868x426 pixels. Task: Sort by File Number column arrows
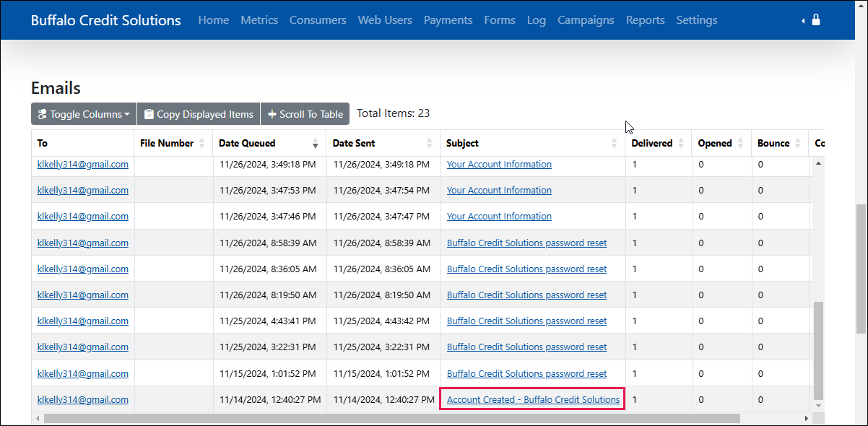click(201, 143)
